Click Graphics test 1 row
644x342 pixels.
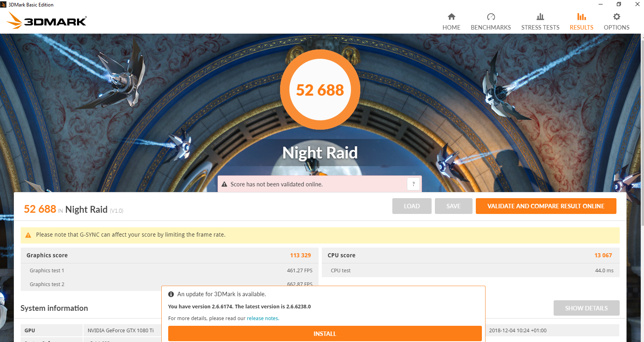169,270
